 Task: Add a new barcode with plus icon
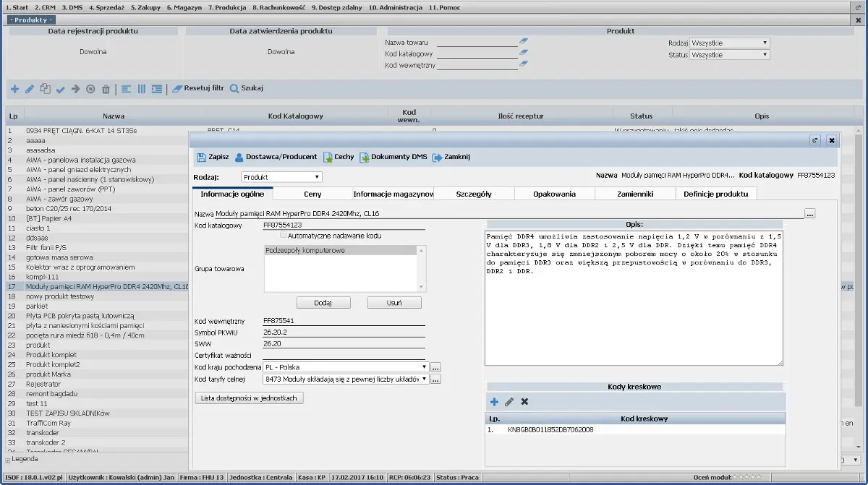click(x=495, y=402)
